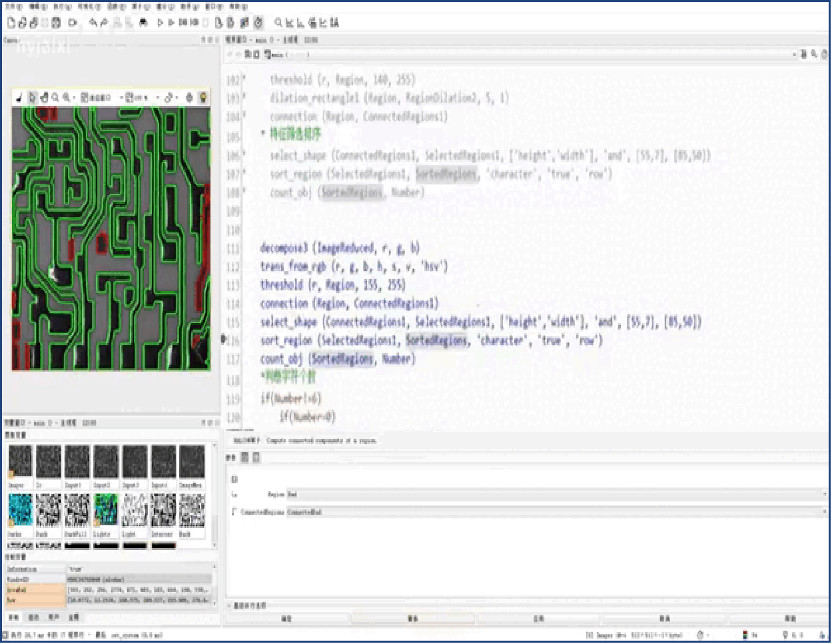Select the pointer tool in graphics window
Image resolution: width=832 pixels, height=644 pixels.
click(x=32, y=98)
